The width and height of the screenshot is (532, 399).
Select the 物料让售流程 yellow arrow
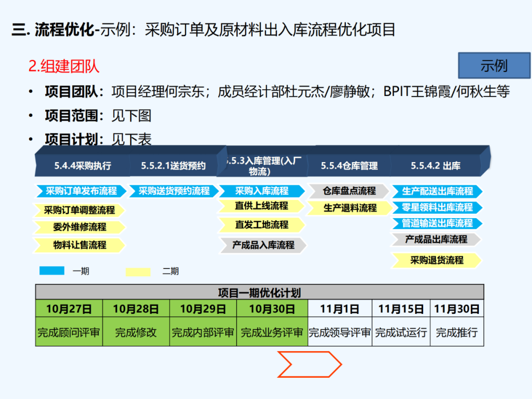point(79,245)
